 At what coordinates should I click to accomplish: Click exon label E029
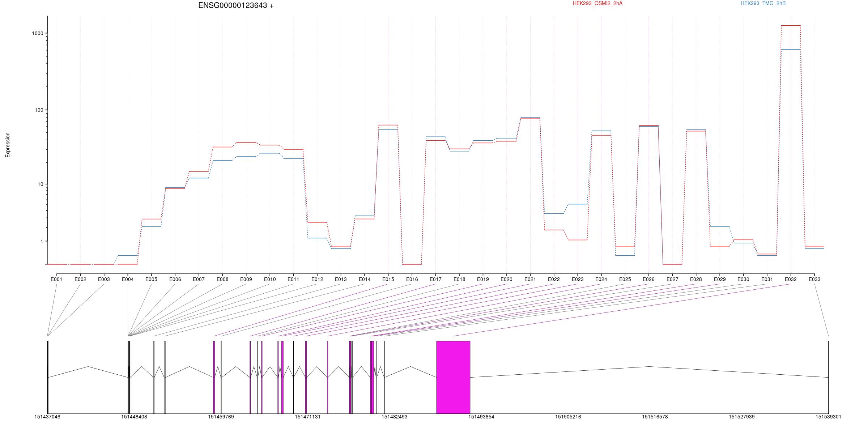click(x=720, y=279)
